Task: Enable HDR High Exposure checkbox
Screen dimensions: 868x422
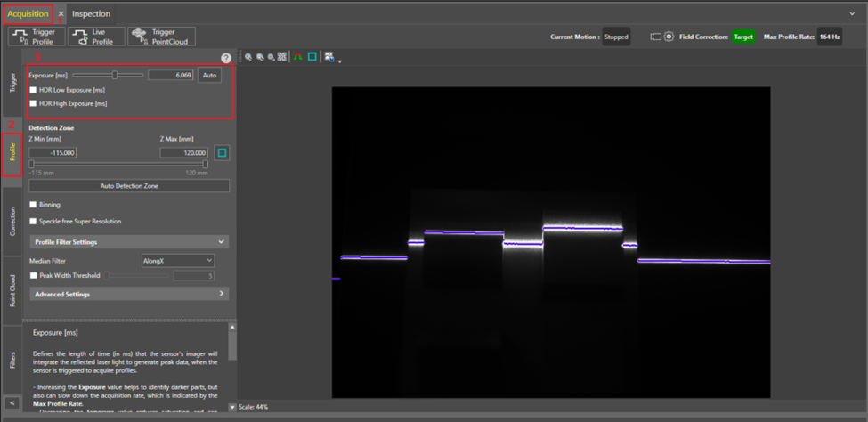Action: [x=33, y=103]
